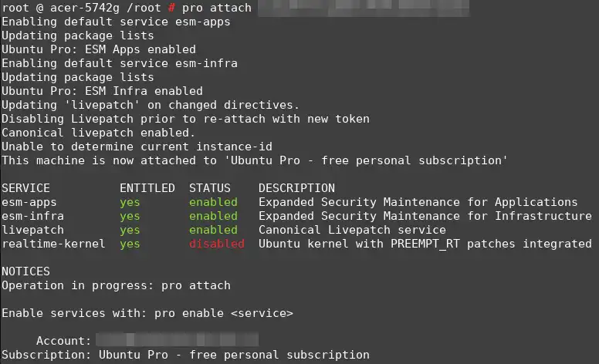Click the Subscription line at the bottom
Screen dimensions: 599x364
pyautogui.click(x=185, y=355)
